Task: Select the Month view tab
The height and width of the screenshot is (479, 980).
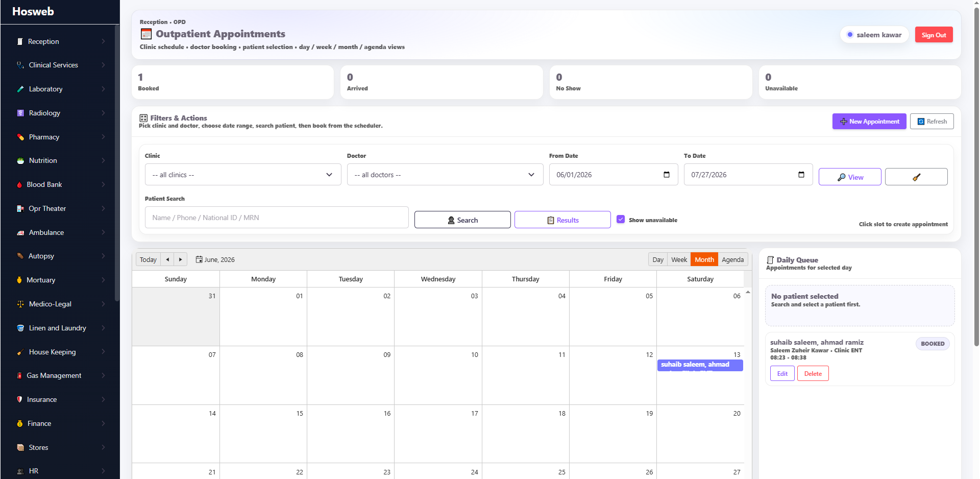Action: 704,259
